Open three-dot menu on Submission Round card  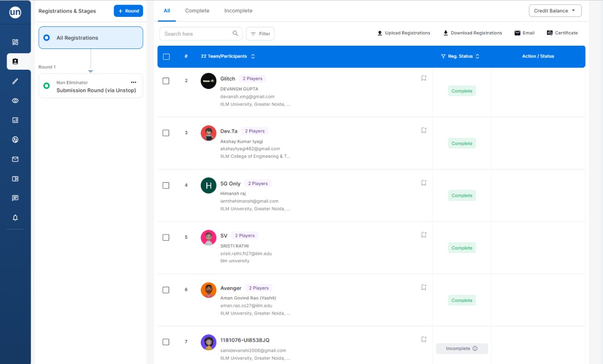(x=133, y=82)
